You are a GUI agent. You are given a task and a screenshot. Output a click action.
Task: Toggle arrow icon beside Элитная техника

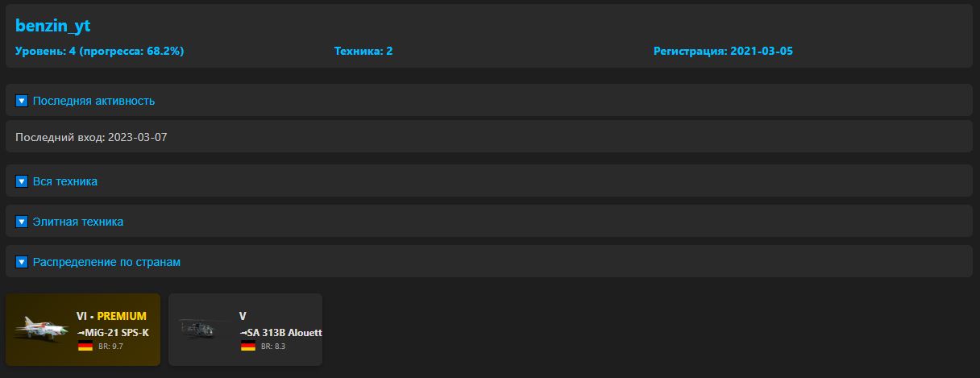pos(22,222)
